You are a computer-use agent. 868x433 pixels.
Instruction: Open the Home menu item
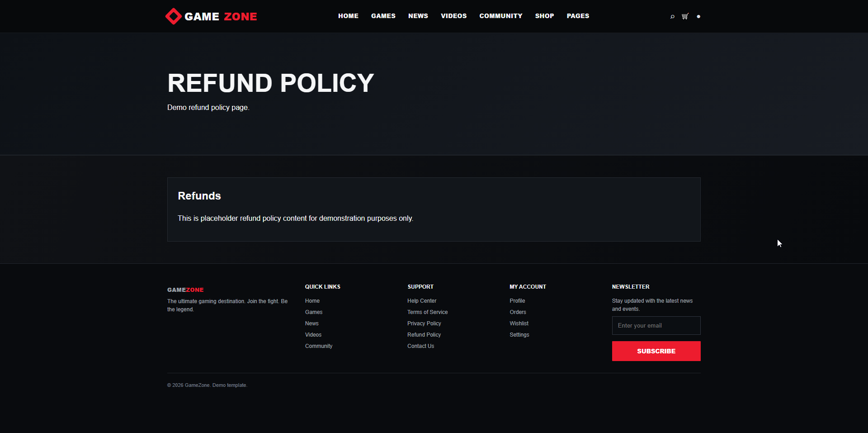tap(348, 16)
